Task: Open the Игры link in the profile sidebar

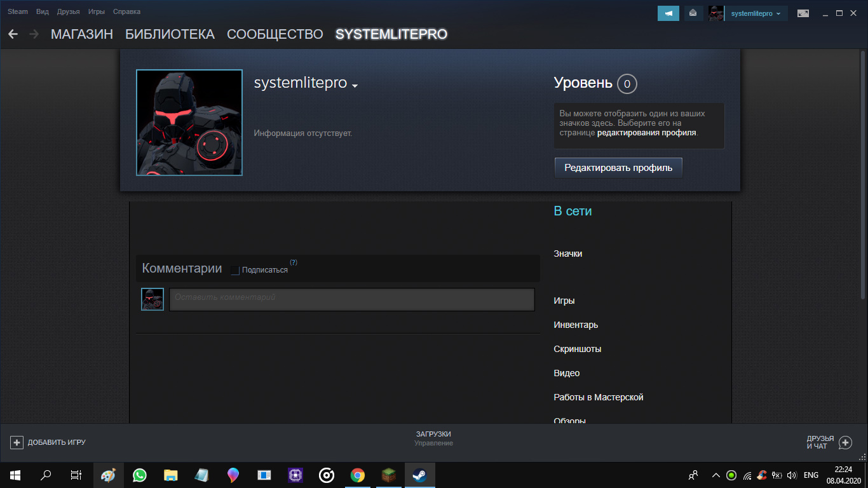Action: click(x=564, y=301)
